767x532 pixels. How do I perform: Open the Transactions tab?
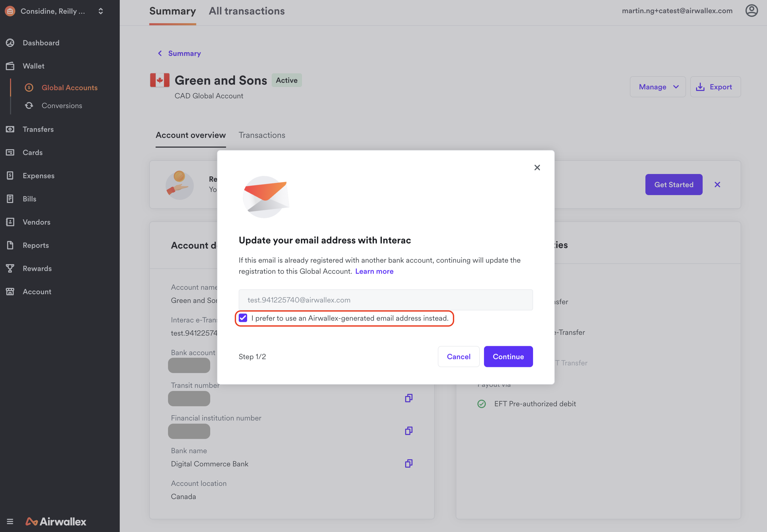point(262,135)
